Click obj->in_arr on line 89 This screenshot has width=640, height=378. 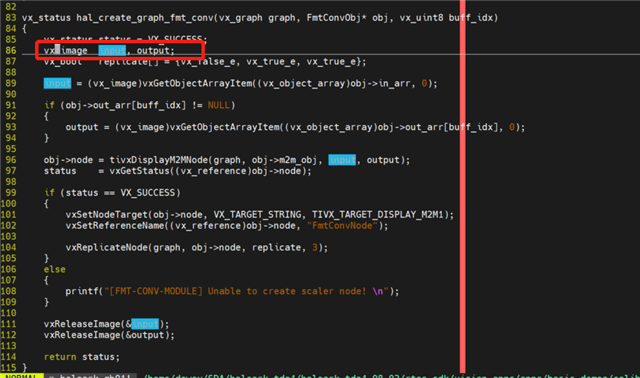(x=380, y=84)
